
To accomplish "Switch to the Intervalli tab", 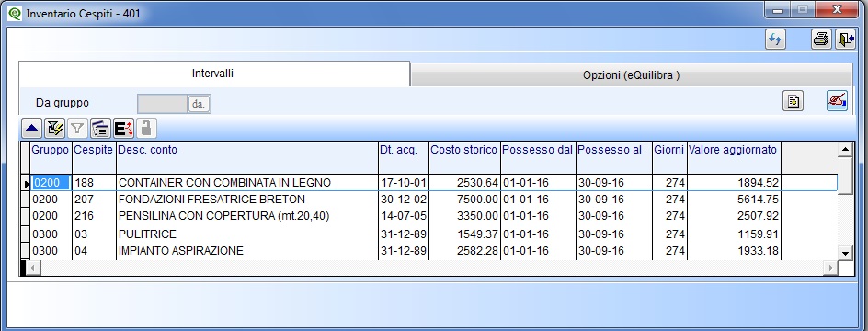I will tap(214, 74).
